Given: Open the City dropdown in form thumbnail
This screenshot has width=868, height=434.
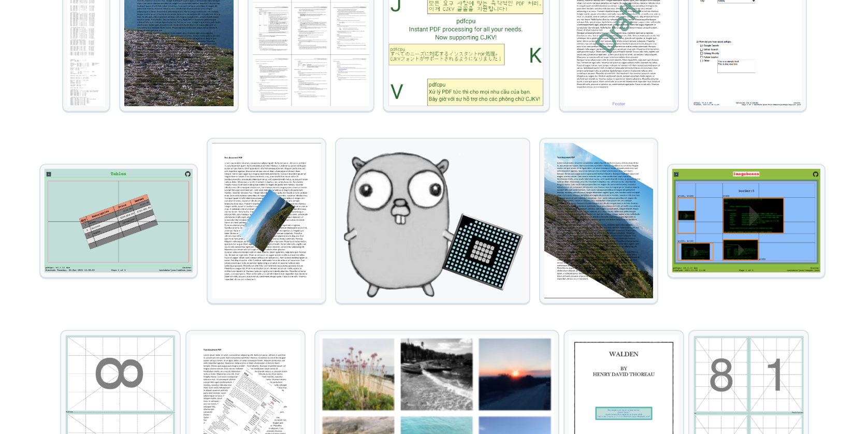Looking at the screenshot, I should click(736, 2).
